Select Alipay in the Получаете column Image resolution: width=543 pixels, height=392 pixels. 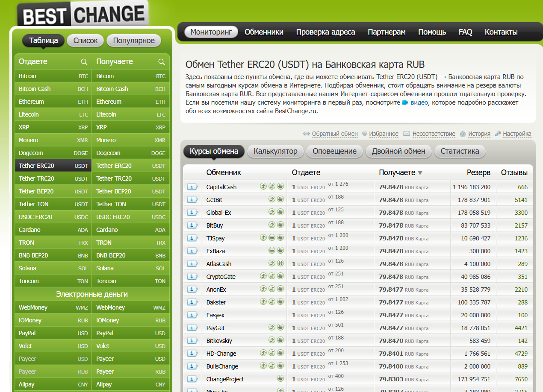131,384
